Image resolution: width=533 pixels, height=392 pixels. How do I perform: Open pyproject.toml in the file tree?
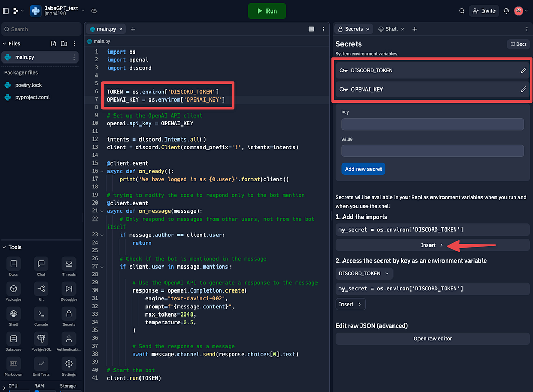click(x=32, y=97)
